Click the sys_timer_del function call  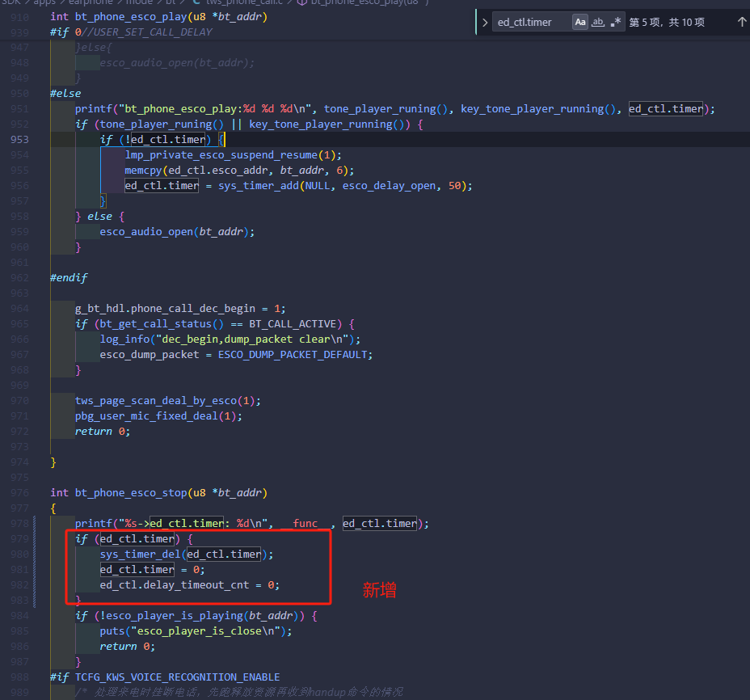[x=140, y=554]
